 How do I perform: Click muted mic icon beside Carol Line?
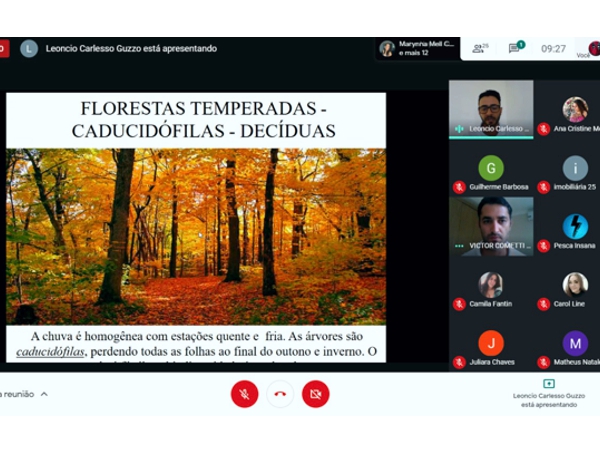543,304
